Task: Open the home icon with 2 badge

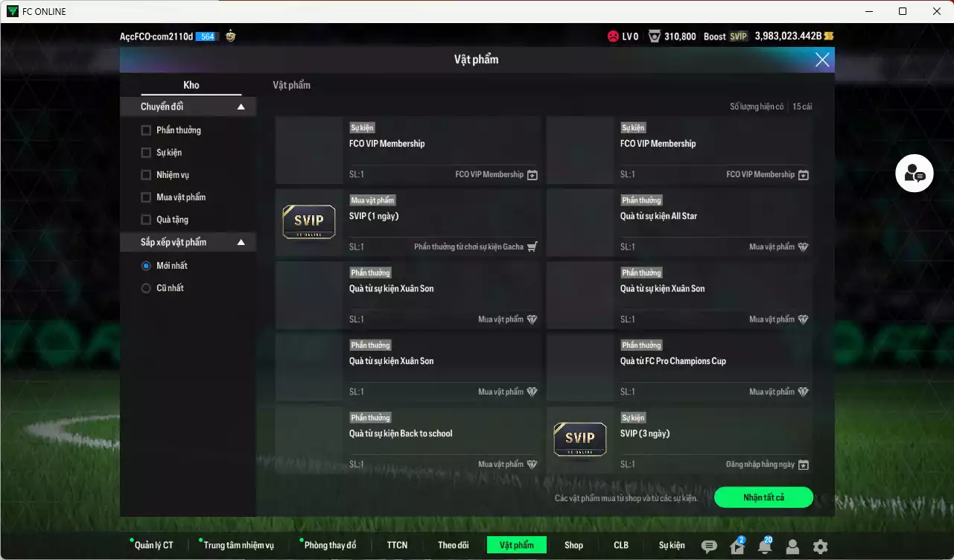Action: [x=737, y=547]
